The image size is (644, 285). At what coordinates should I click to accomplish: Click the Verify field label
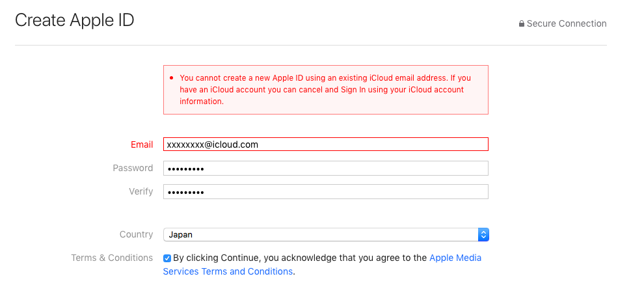141,191
